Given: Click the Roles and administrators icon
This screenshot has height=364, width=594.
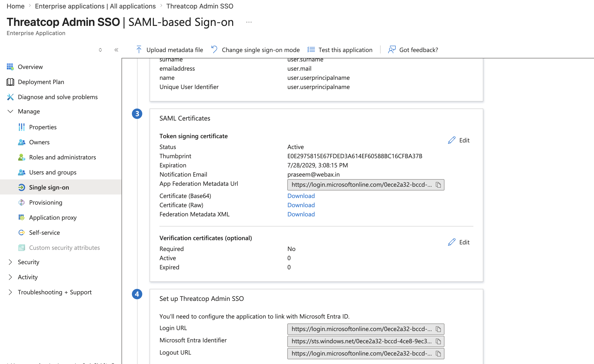Looking at the screenshot, I should coord(21,157).
